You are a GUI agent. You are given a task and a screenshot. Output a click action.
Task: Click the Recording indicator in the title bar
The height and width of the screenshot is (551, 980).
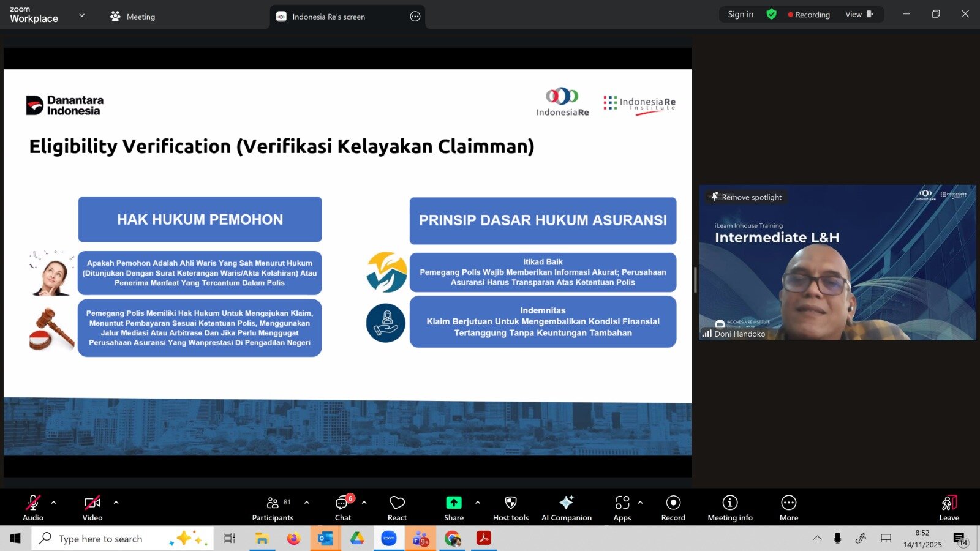click(809, 13)
